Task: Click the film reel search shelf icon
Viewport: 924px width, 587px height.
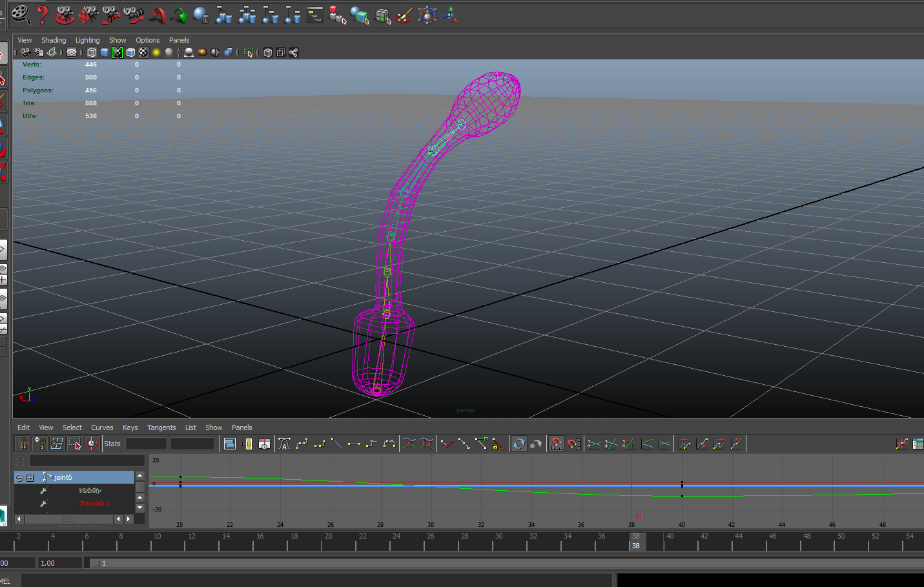Action: 21,14
